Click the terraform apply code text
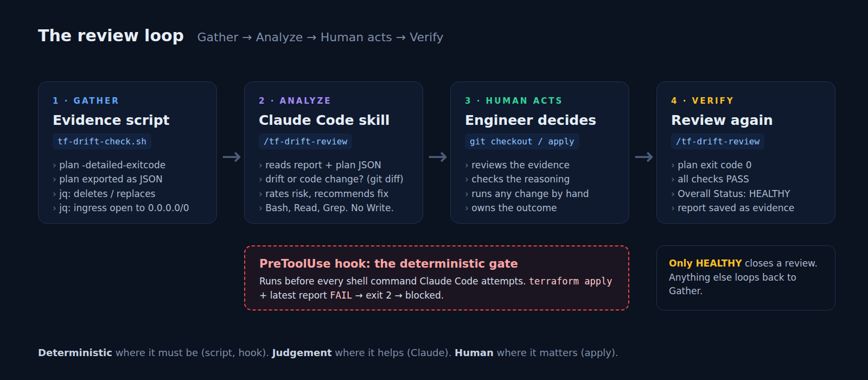Viewport: 868px width, 380px height. click(570, 281)
